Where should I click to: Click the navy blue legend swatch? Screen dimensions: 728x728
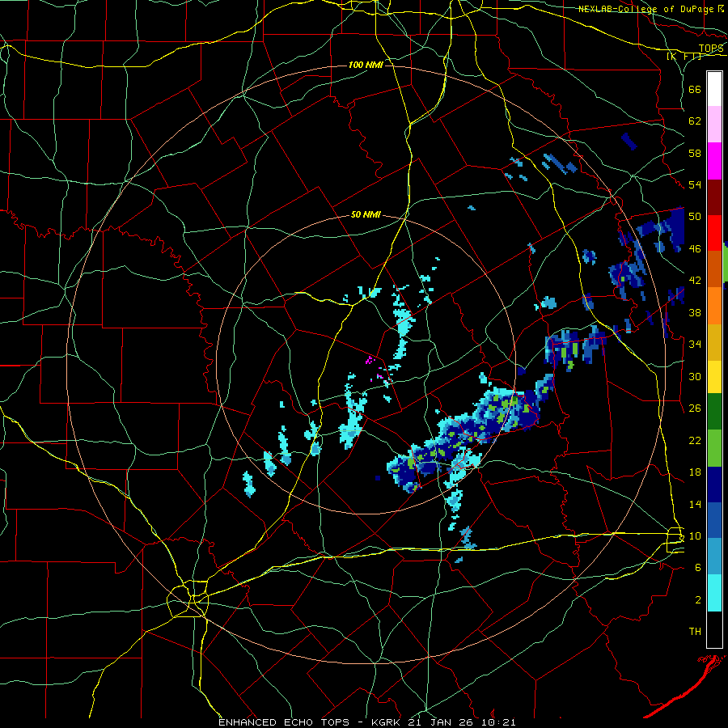(714, 485)
